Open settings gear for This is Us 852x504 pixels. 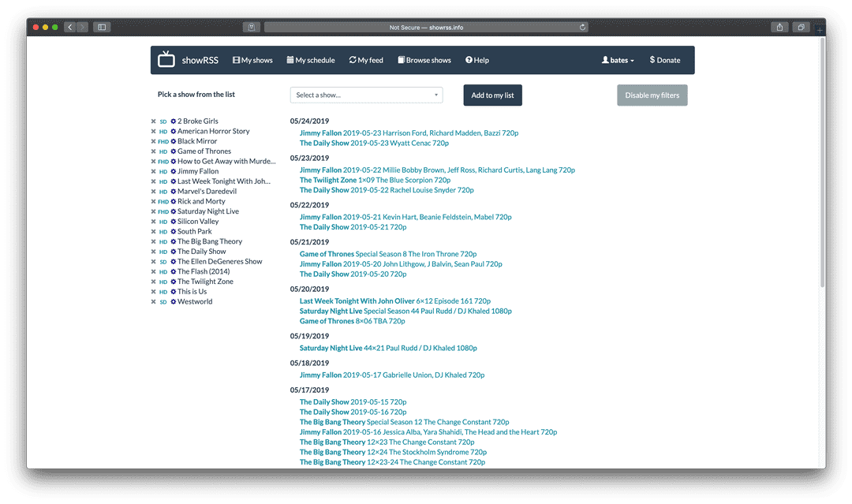point(174,292)
